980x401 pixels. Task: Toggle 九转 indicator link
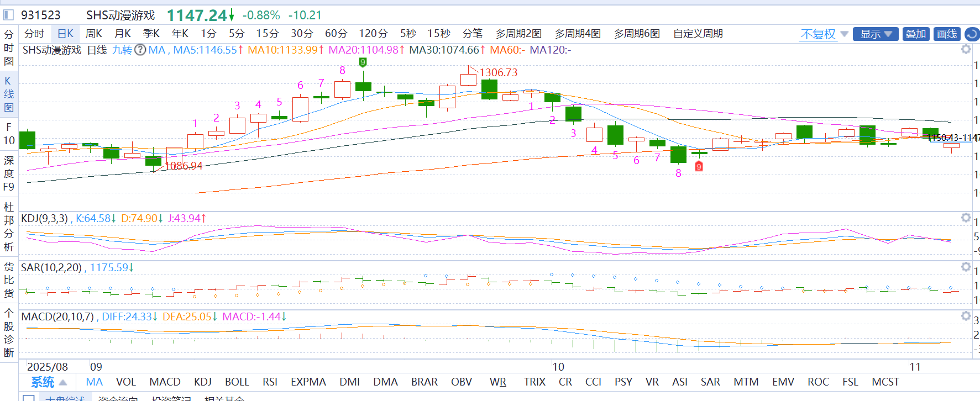tap(122, 50)
